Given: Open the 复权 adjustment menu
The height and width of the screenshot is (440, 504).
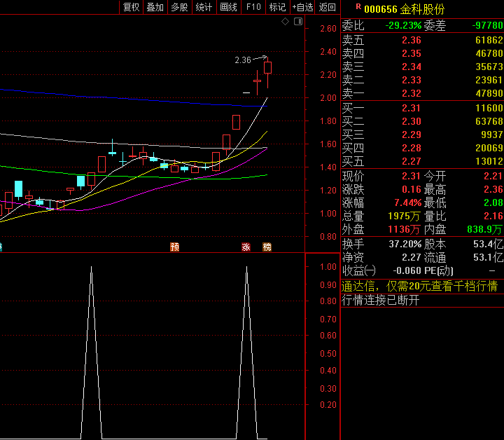Looking at the screenshot, I should coord(131,7).
